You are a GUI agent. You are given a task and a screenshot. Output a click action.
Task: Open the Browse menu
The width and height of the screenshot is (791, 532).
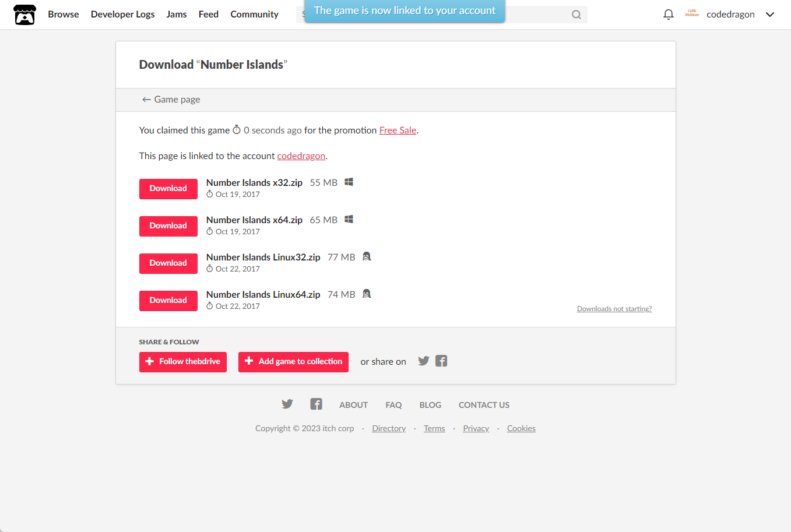(64, 15)
